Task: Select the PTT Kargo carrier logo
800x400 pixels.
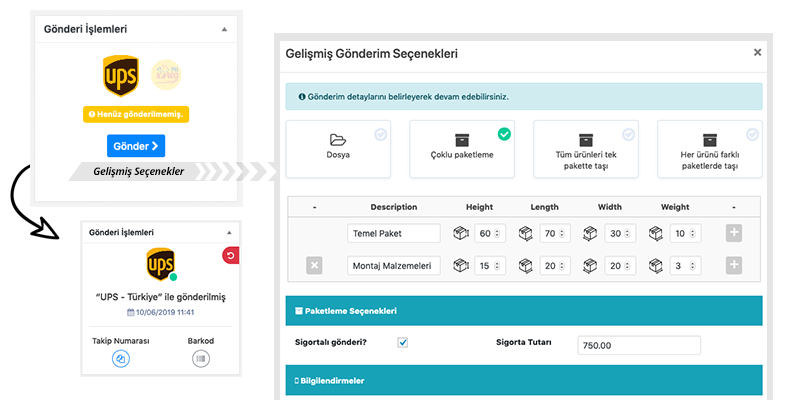Action: tap(166, 75)
